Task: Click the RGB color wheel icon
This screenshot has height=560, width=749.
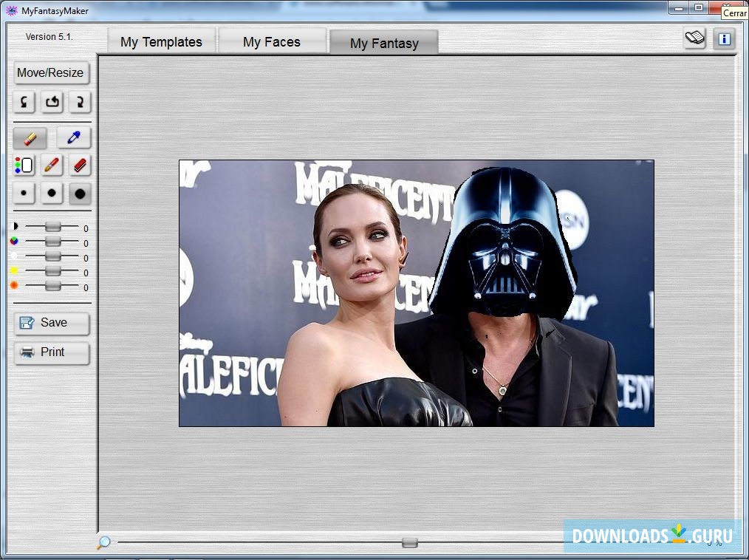Action: 14,242
